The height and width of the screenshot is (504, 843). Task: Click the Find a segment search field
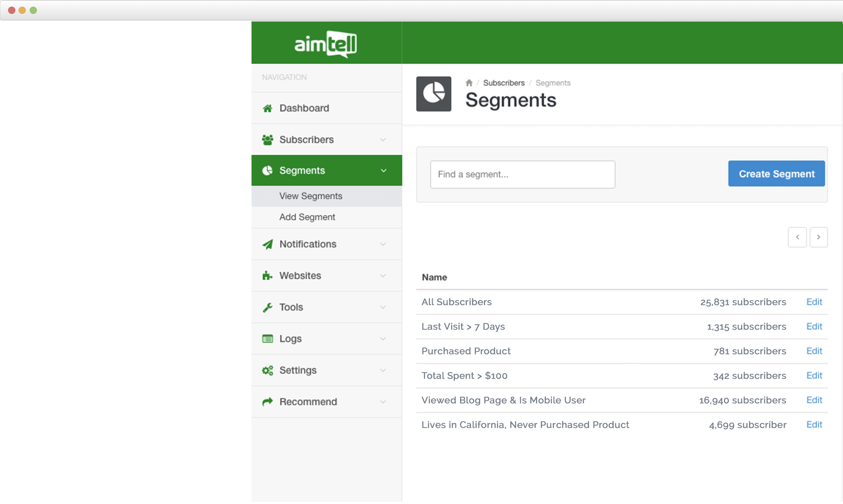[x=523, y=174]
